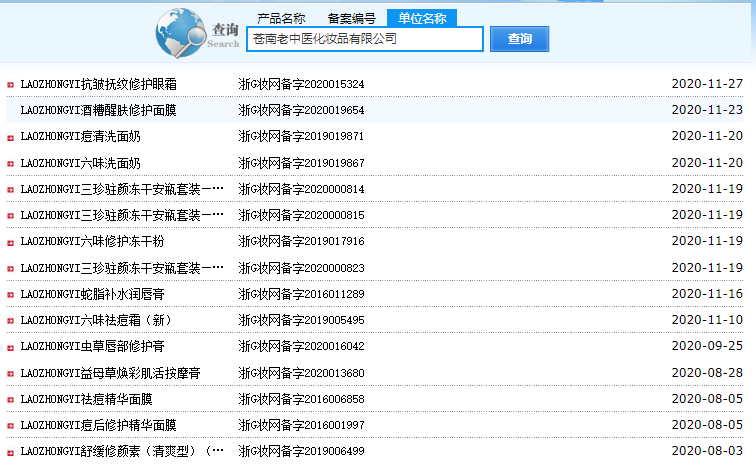Click red bullet icon beside 痘清洗面奶
Viewport: 756px width, 469px height.
point(10,137)
